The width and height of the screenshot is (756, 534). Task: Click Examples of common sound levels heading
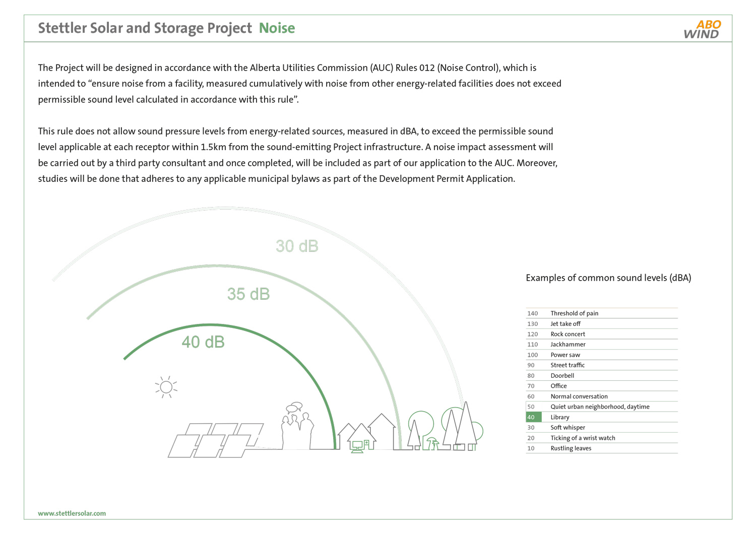[x=608, y=278]
